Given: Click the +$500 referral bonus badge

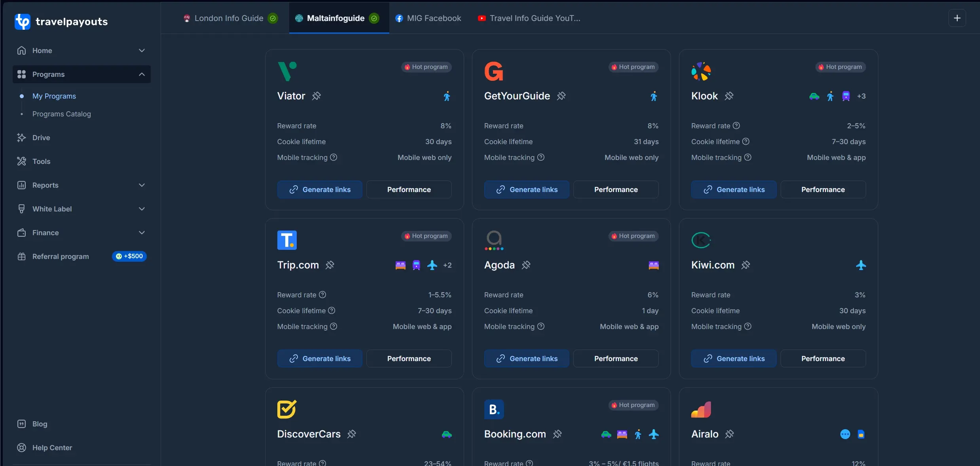Looking at the screenshot, I should 129,256.
